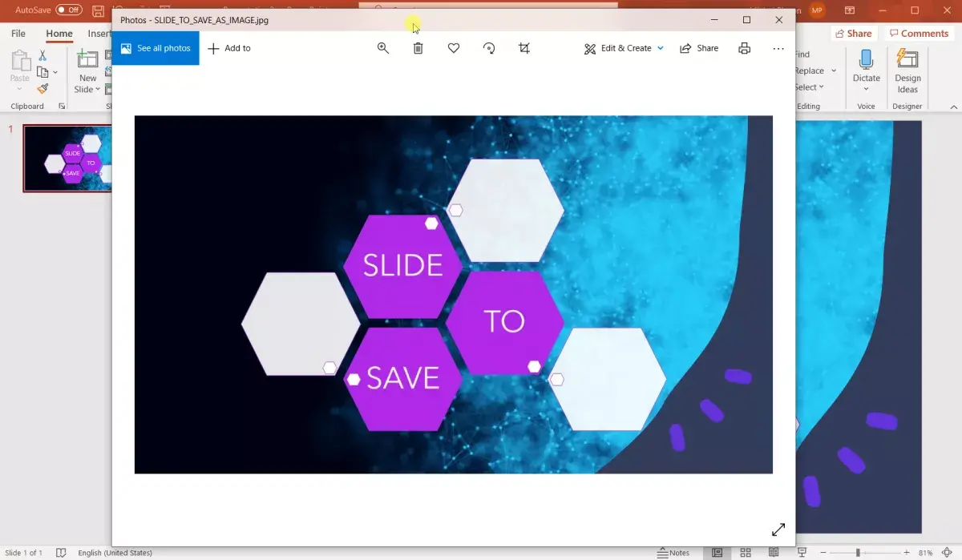The image size is (962, 560).
Task: Click Add to in Photos toolbar
Action: [x=229, y=48]
